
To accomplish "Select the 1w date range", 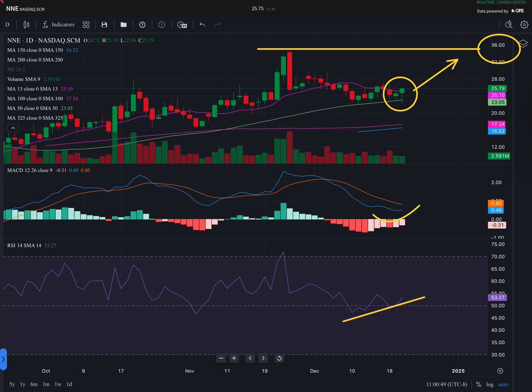I will pyautogui.click(x=58, y=384).
